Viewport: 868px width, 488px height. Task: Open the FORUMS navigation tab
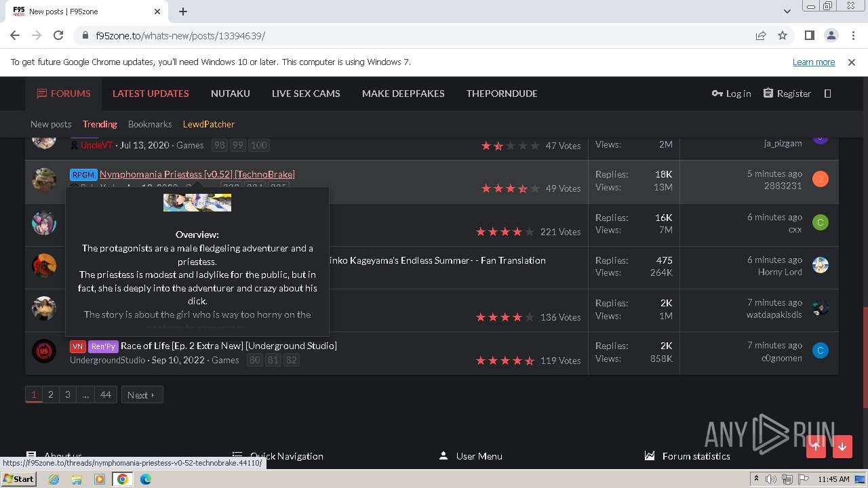point(64,94)
